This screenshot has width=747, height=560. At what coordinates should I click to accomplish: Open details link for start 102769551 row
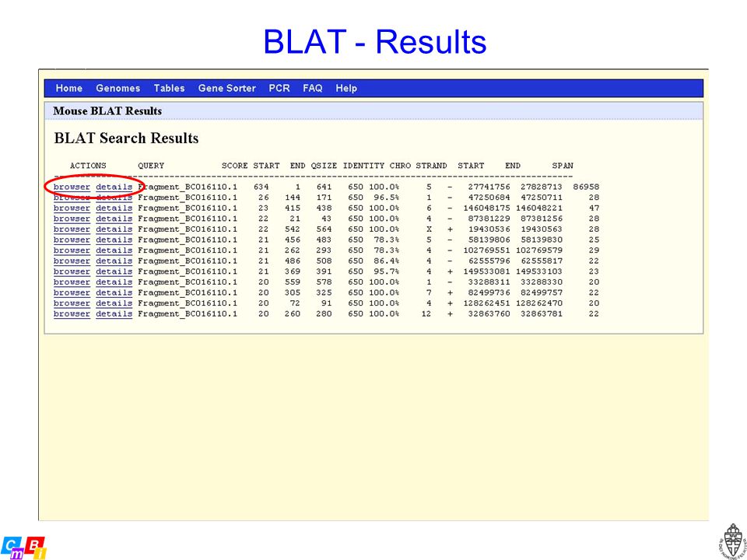114,250
